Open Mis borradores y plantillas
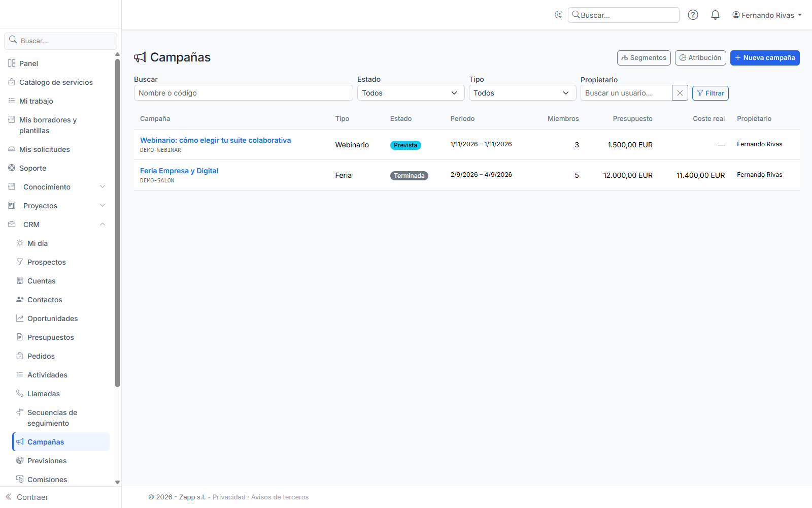The width and height of the screenshot is (812, 508). 48,125
